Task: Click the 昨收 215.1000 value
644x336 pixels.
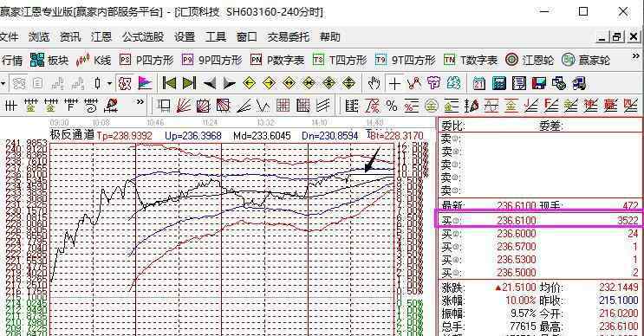Action: pyautogui.click(x=619, y=300)
